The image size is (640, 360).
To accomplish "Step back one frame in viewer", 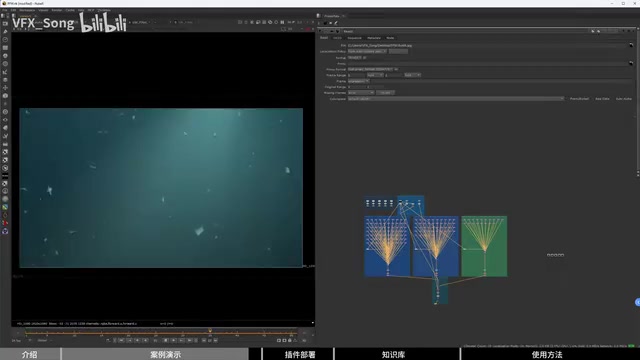I will pyautogui.click(x=137, y=340).
